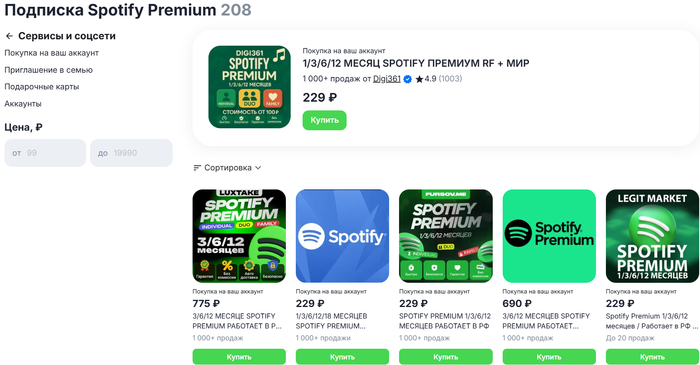This screenshot has width=700, height=365.
Task: Open the LUXTAKE Spotify Premium product image
Action: click(239, 236)
